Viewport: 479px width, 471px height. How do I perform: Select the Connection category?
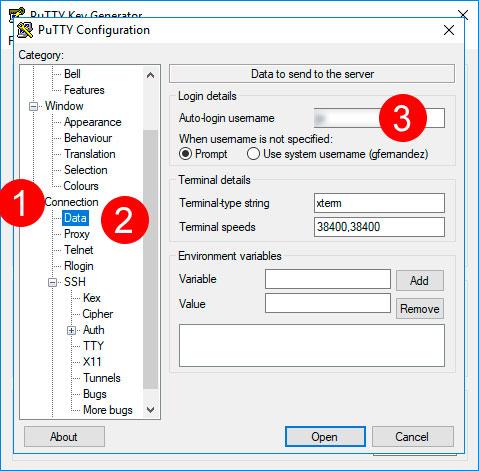coord(71,202)
